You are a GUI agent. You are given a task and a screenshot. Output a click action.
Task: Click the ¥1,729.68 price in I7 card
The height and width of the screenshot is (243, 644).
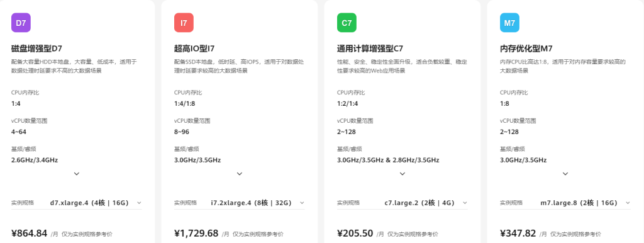click(x=196, y=234)
